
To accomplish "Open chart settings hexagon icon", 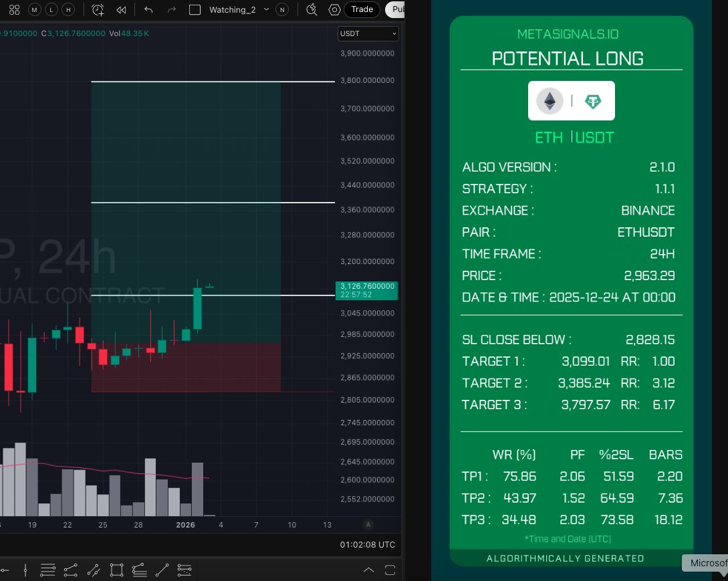I will (x=334, y=10).
